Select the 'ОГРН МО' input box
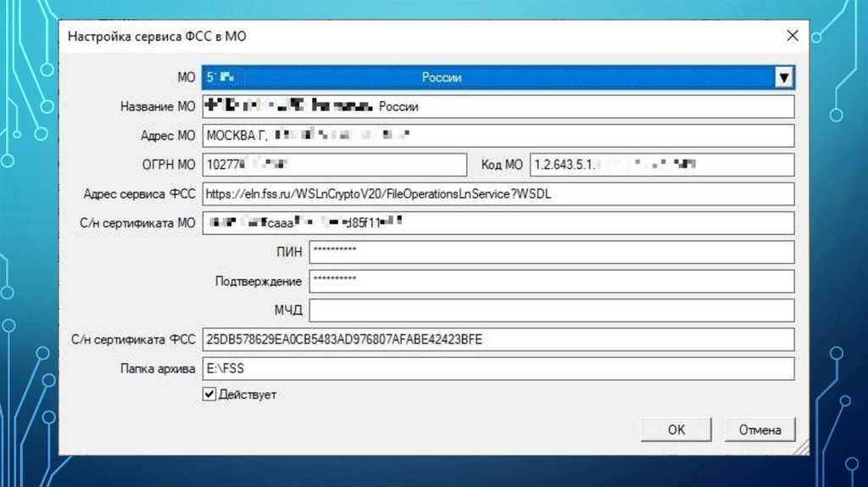 pyautogui.click(x=334, y=165)
